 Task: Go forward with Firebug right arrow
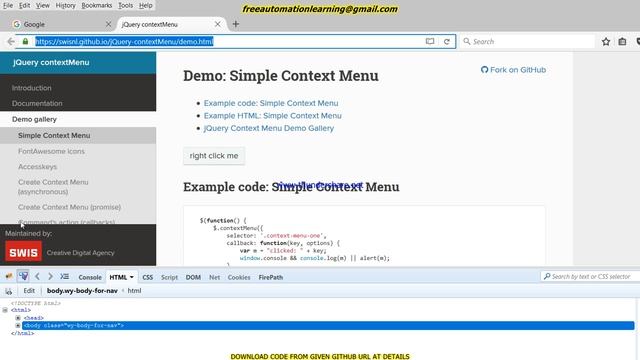[x=50, y=276]
